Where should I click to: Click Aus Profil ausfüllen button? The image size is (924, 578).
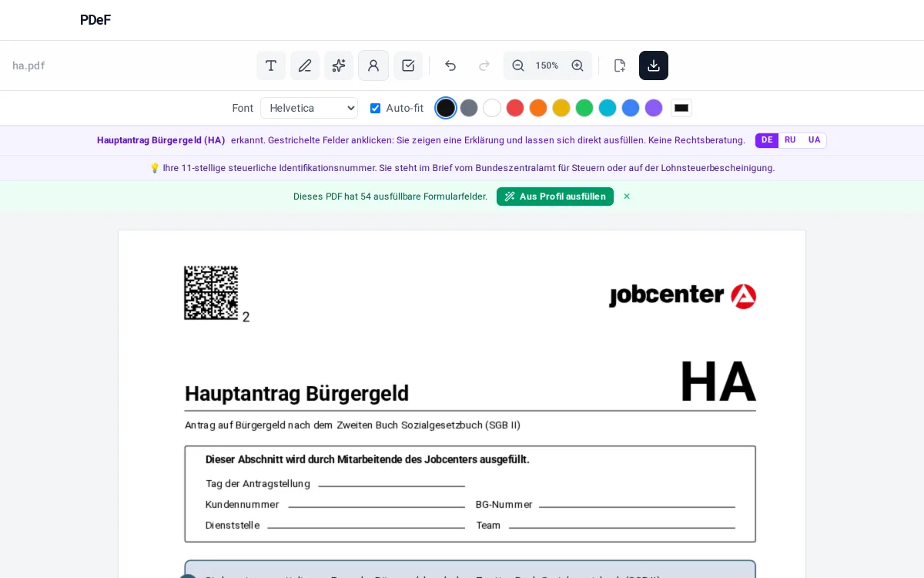click(x=555, y=197)
